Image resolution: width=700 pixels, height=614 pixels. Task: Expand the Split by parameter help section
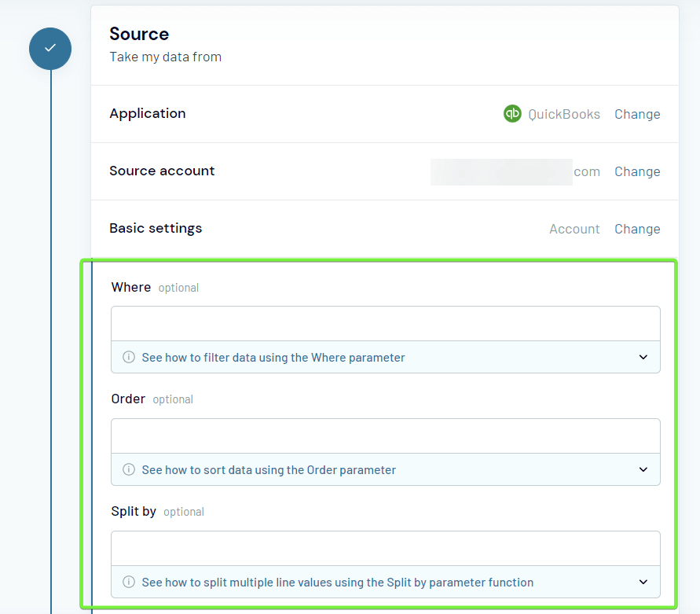[x=643, y=582]
